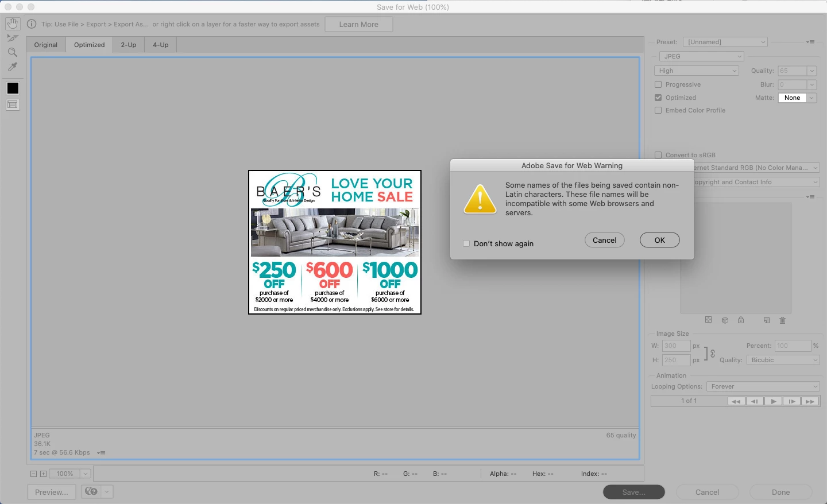Enable Convert to sRGB checkbox
This screenshot has height=504, width=827.
point(658,155)
